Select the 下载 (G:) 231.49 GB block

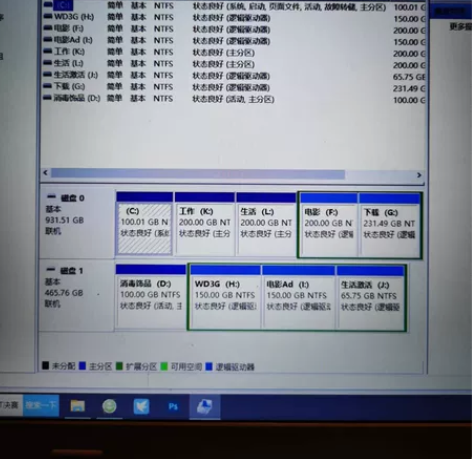coord(389,225)
